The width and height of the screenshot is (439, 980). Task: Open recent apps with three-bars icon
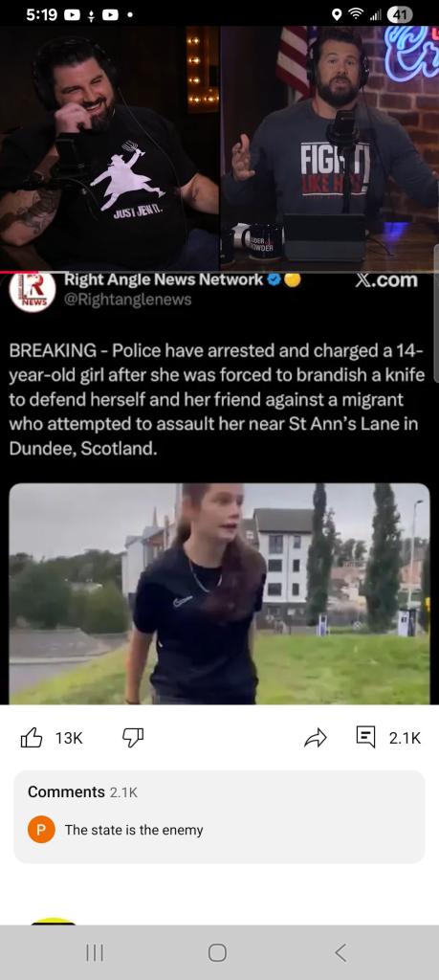click(x=95, y=952)
